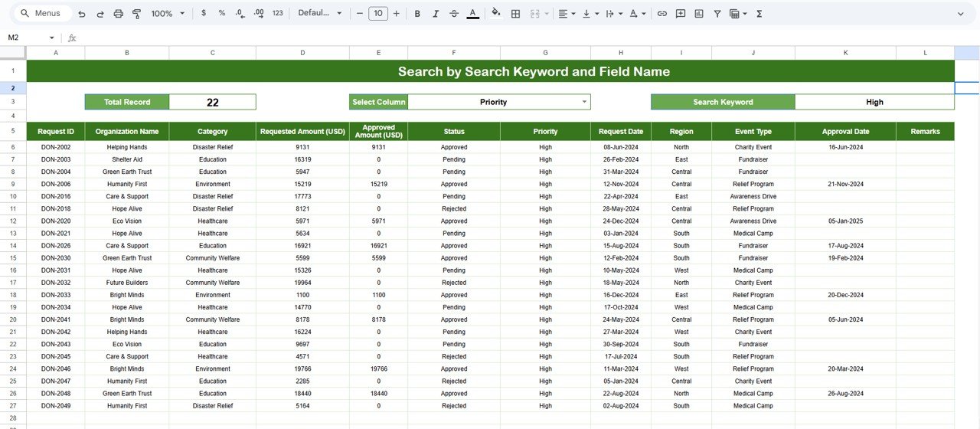Open the fill color bucket
Image resolution: width=980 pixels, height=429 pixels.
pyautogui.click(x=496, y=14)
